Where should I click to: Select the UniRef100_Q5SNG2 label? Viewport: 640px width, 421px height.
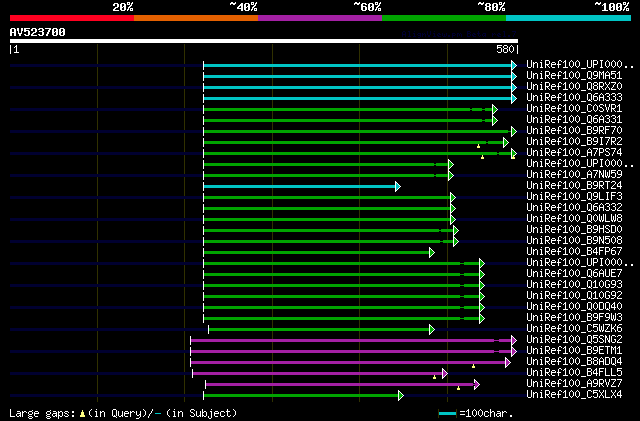[574, 340]
